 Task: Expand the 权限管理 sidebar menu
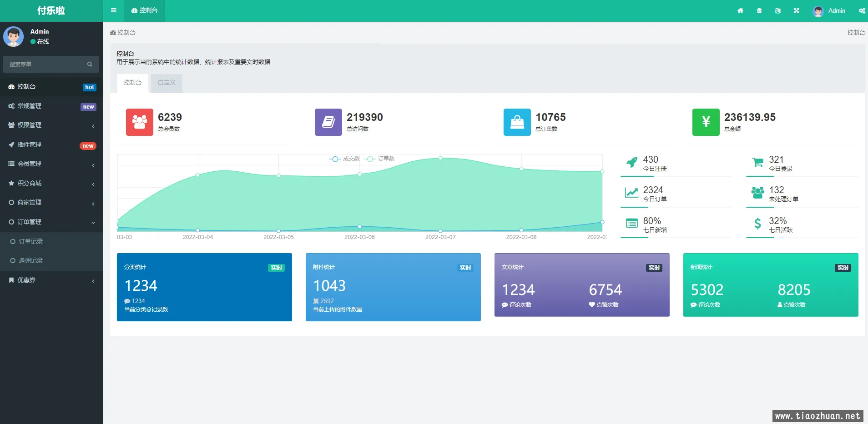pyautogui.click(x=51, y=125)
